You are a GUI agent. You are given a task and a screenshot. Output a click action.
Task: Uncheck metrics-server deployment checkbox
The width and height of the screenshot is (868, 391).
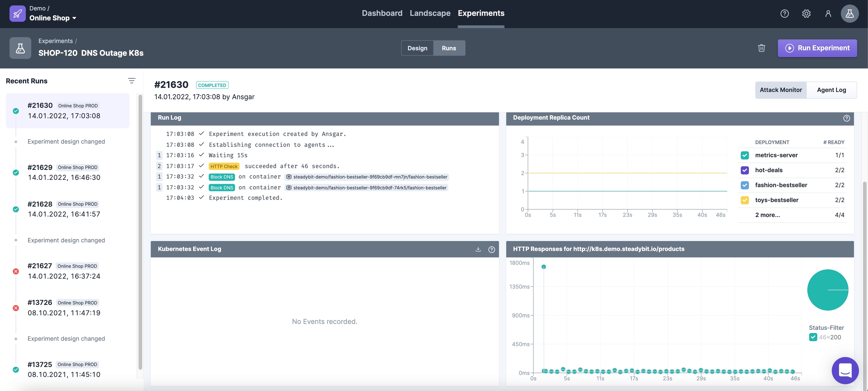(x=745, y=155)
